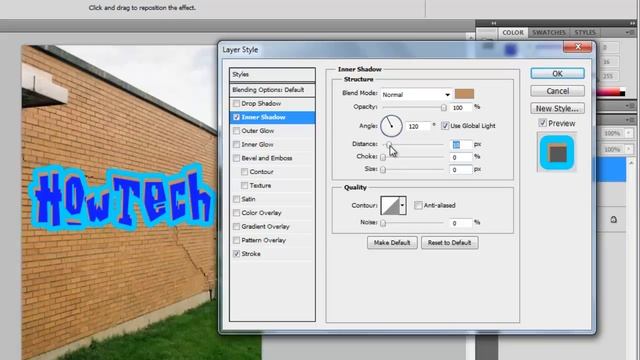This screenshot has width=640, height=360.
Task: Click the lock icon in layers panel
Action: click(x=613, y=220)
